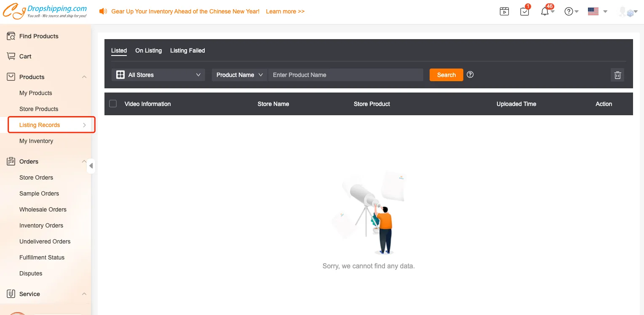Click the Enter Product Name field
Image resolution: width=644 pixels, height=315 pixels.
coord(345,75)
